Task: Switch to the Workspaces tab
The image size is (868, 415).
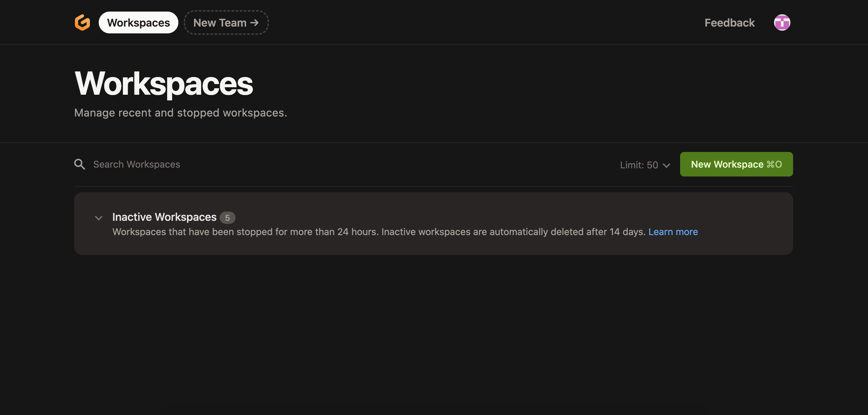Action: 138,22
